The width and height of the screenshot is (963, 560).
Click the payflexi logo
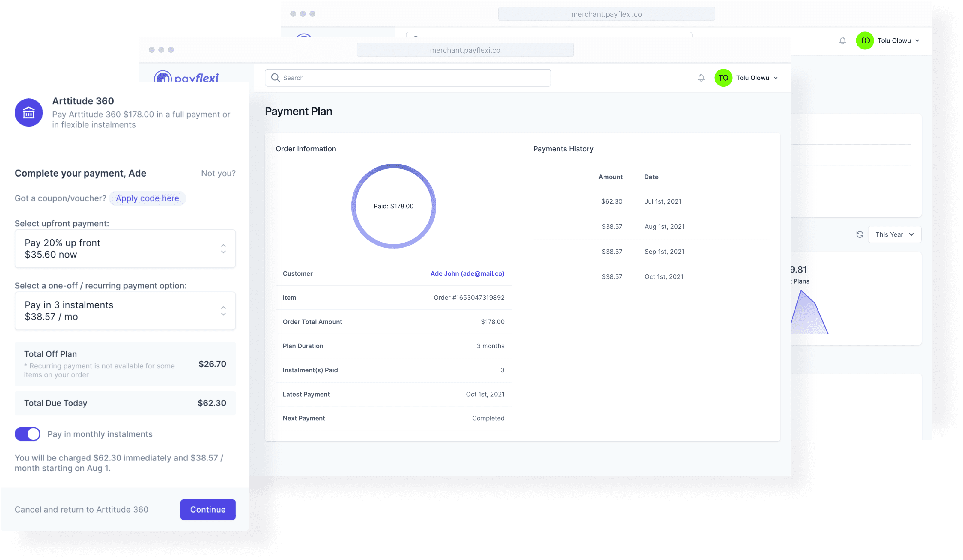[186, 77]
